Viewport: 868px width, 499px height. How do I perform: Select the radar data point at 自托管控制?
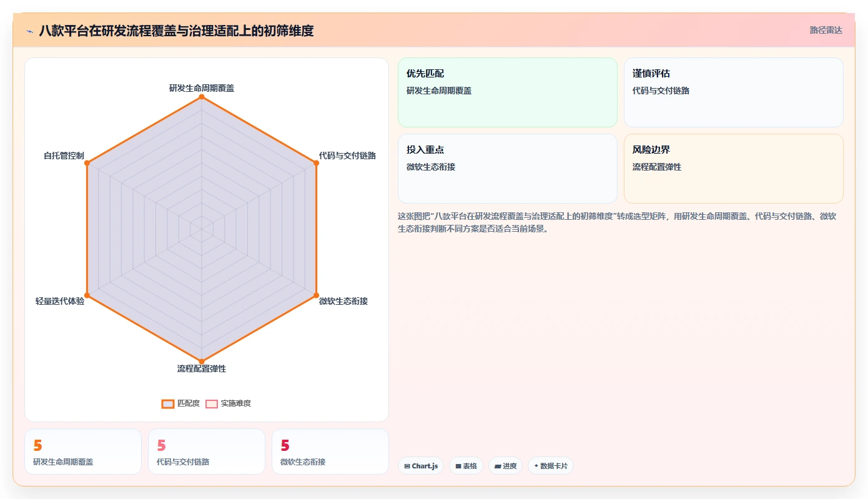click(x=87, y=163)
